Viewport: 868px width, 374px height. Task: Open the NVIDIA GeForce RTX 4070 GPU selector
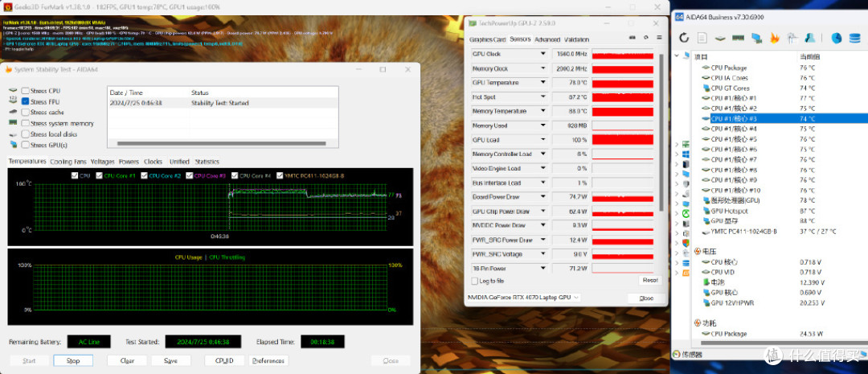tap(523, 298)
